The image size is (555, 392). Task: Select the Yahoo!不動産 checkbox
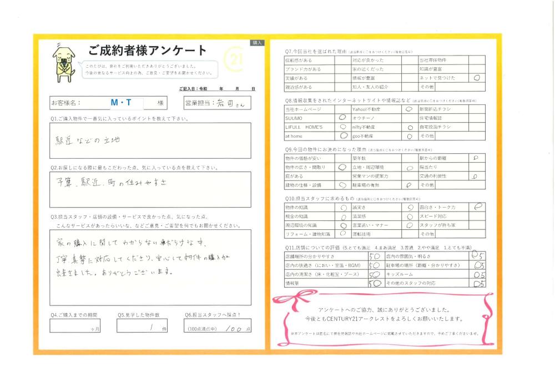(409, 109)
